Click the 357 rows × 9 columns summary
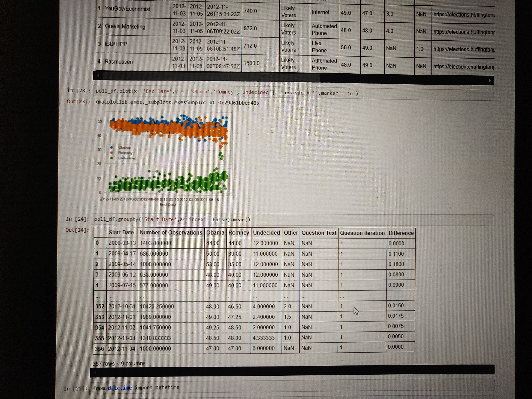Image resolution: width=532 pixels, height=399 pixels. [119, 363]
